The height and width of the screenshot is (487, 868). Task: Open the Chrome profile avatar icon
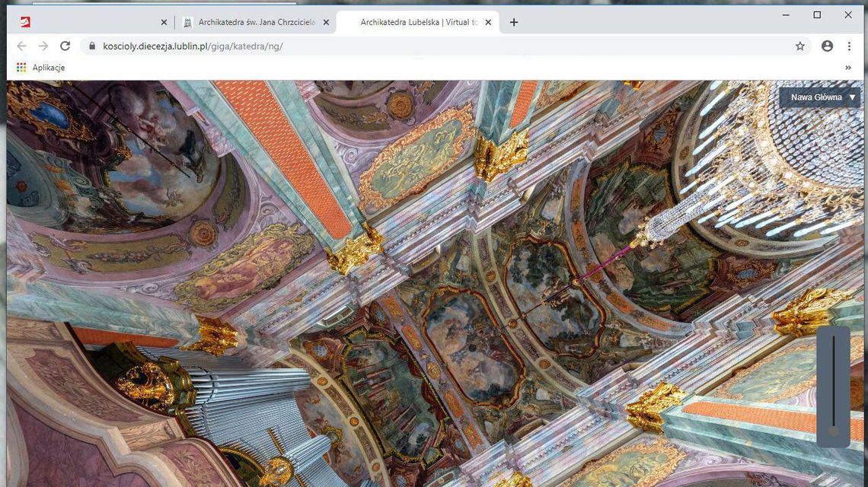coord(827,46)
